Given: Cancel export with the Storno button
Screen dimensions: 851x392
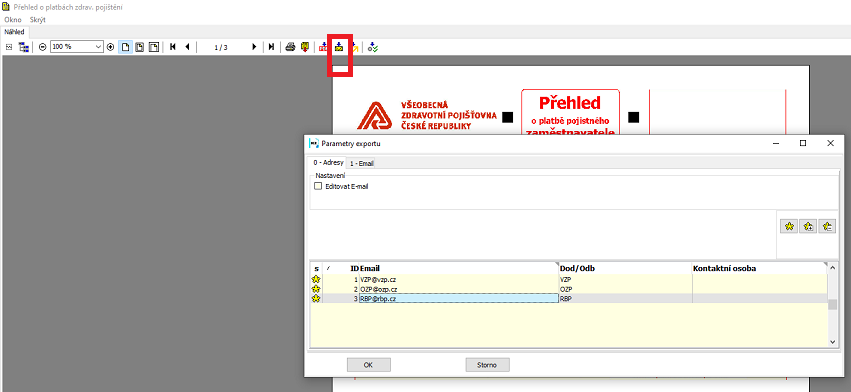Looking at the screenshot, I should tap(487, 365).
